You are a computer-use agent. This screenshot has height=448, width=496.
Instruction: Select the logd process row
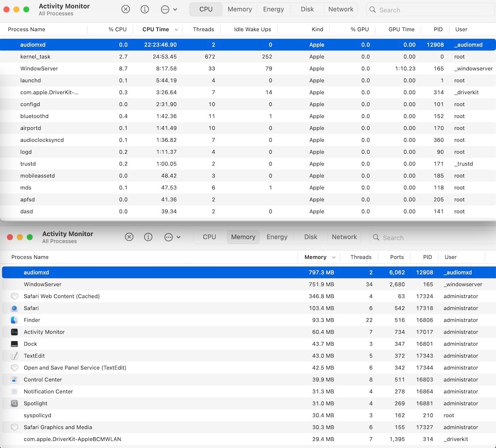[248, 152]
